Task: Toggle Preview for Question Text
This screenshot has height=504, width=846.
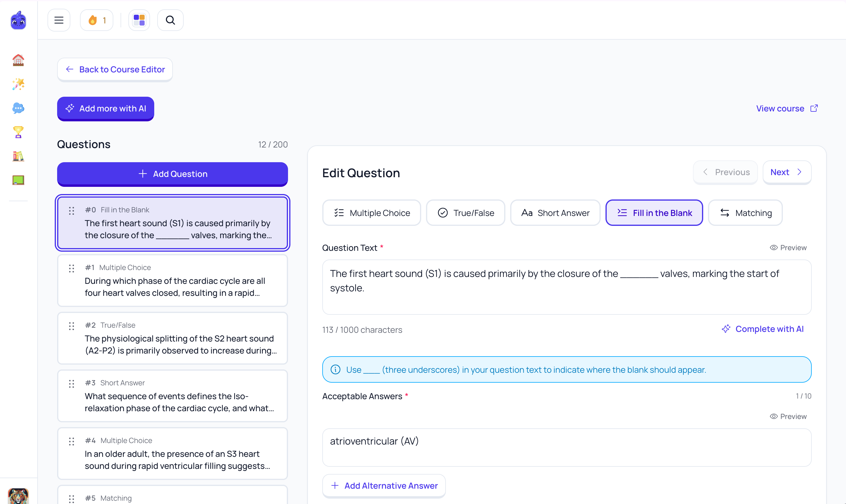Action: point(788,247)
